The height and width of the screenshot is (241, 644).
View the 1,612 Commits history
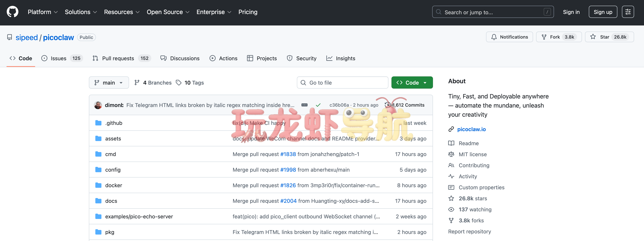tap(405, 105)
